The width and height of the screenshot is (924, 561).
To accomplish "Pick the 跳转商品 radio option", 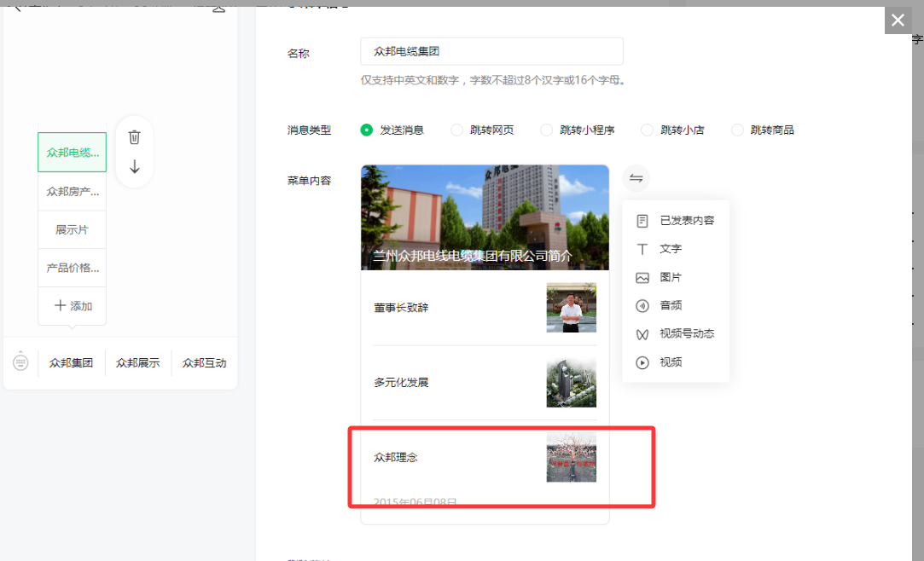I will (737, 130).
